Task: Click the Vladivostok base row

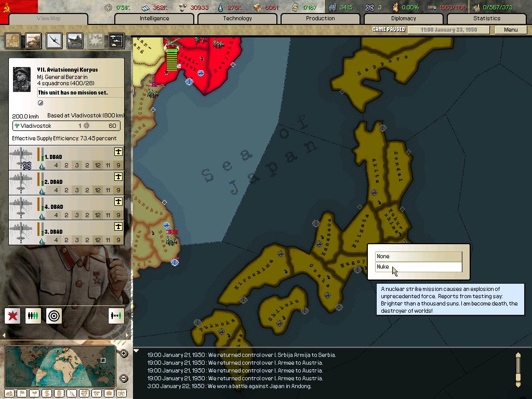Action: (66, 126)
